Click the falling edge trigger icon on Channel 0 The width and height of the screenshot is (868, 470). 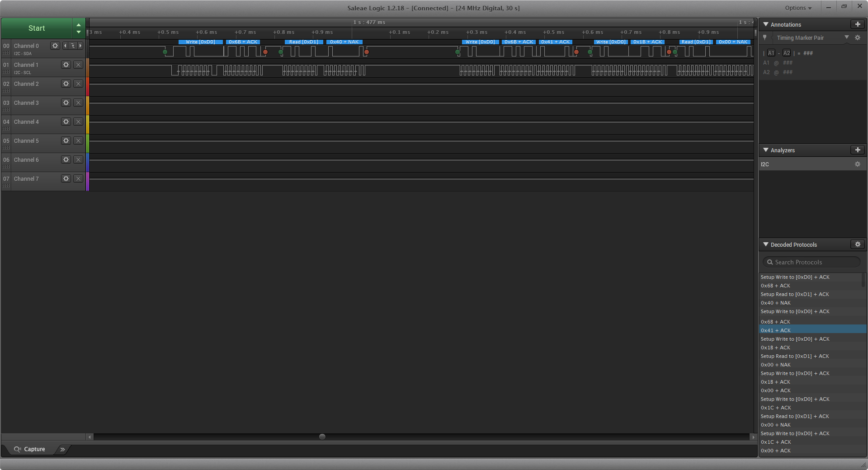(73, 46)
